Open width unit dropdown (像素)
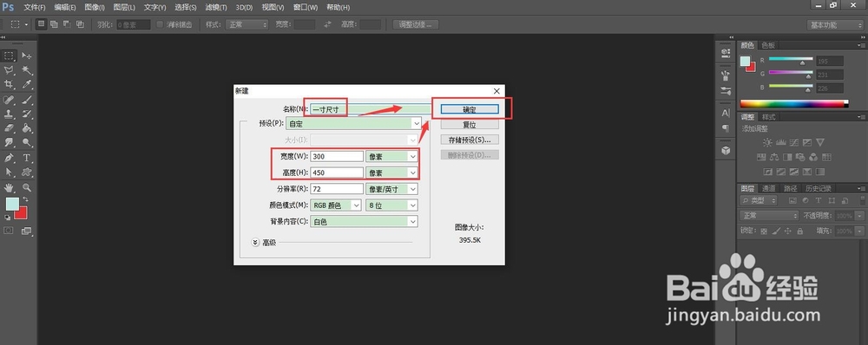868x345 pixels. (x=391, y=157)
